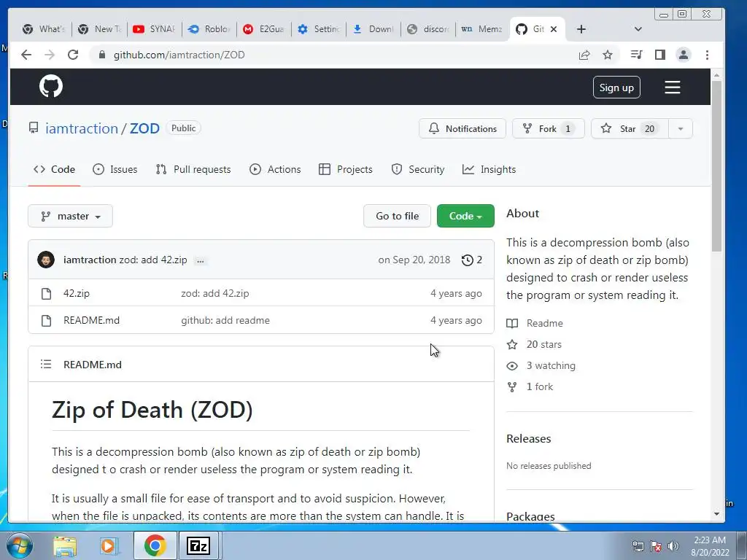Open the Security tab

(418, 169)
